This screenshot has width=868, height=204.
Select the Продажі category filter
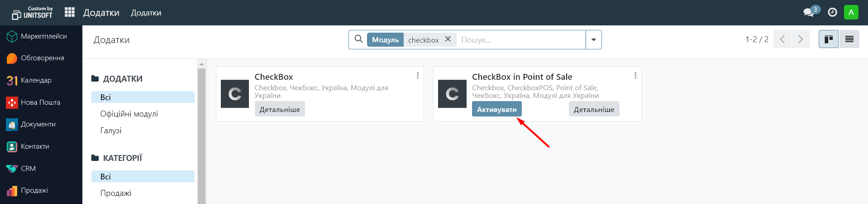116,193
